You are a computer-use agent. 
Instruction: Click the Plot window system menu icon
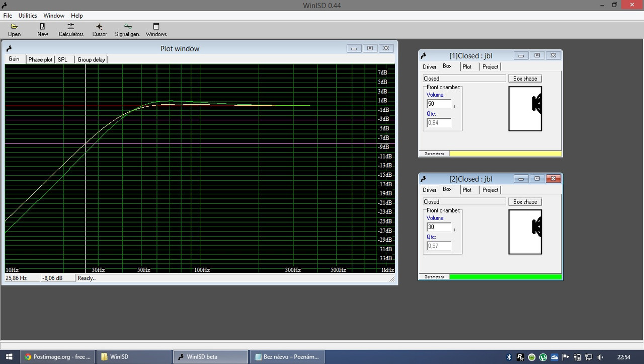coord(9,49)
